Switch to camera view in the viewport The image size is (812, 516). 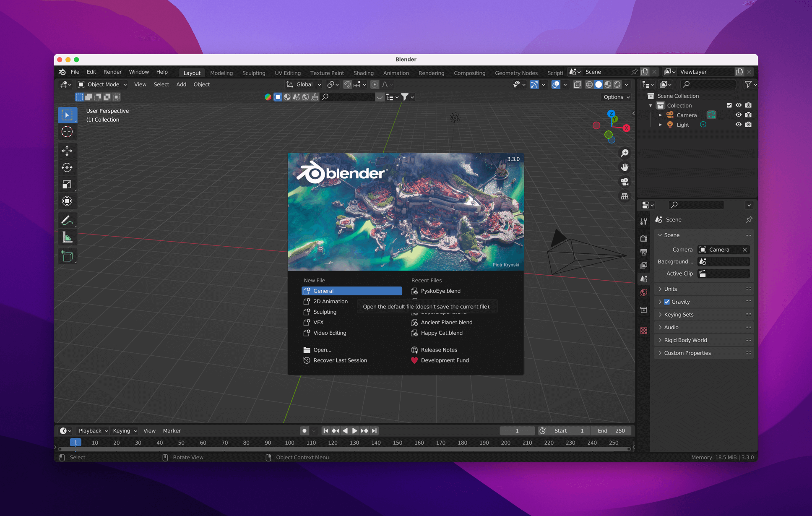point(625,181)
